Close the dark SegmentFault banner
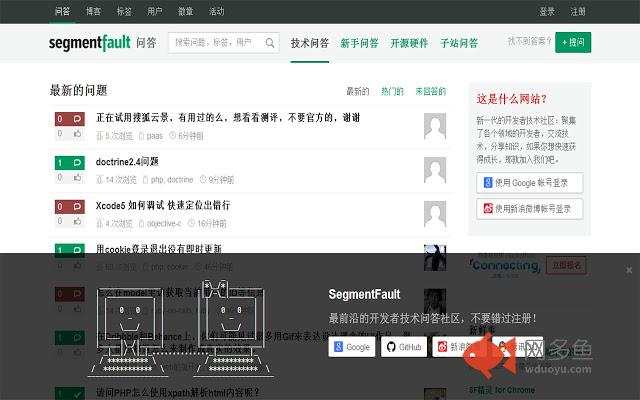 pos(629,270)
